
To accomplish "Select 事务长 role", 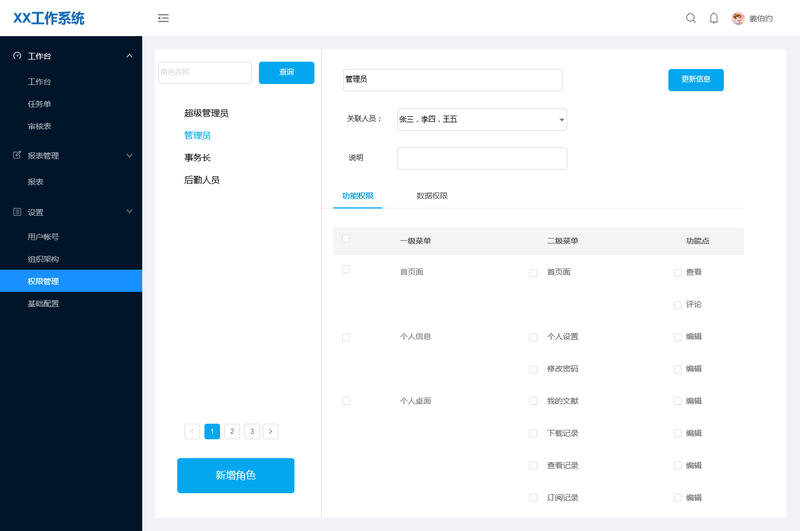I will coord(197,158).
